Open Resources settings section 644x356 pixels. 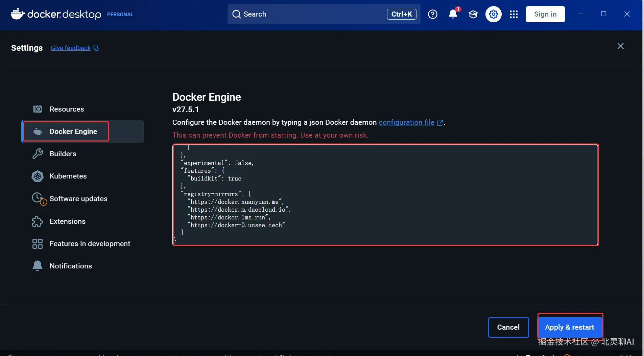(83, 109)
